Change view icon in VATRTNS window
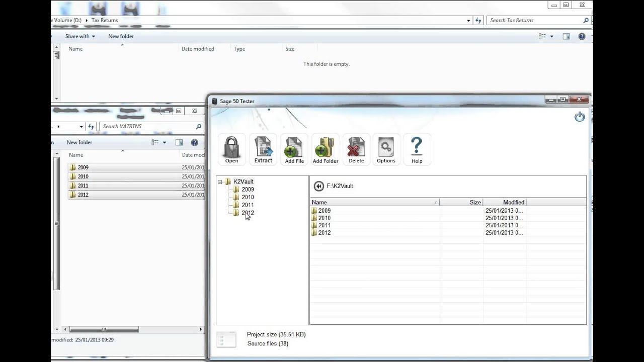 coord(155,142)
